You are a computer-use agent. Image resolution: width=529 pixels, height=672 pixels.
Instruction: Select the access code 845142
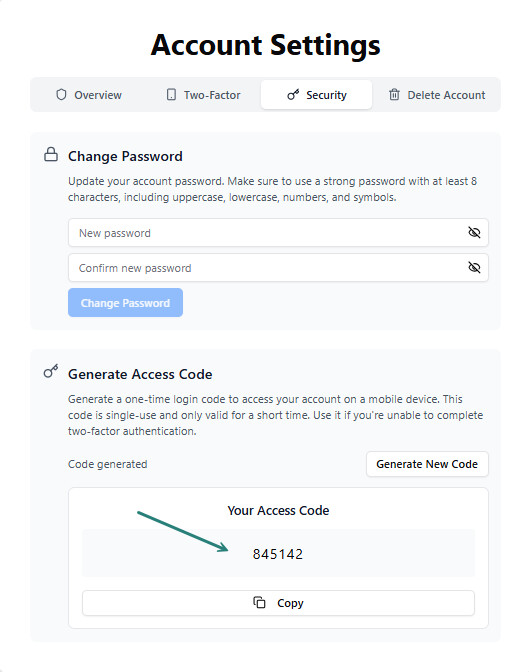pyautogui.click(x=278, y=554)
